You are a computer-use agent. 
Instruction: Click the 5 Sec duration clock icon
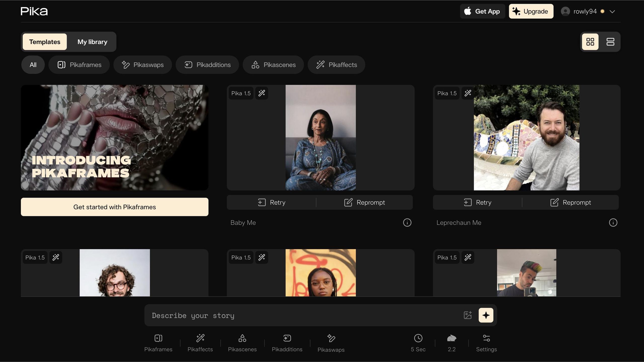point(418,342)
